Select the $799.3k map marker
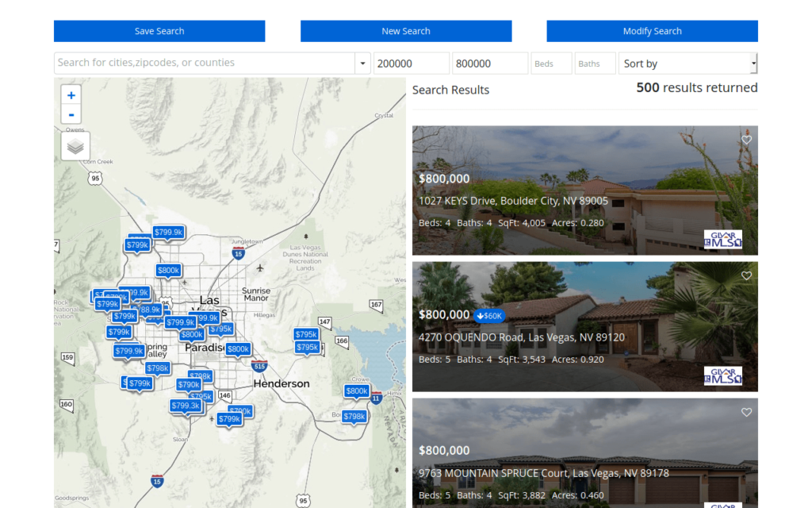Image resolution: width=812 pixels, height=508 pixels. pos(186,406)
